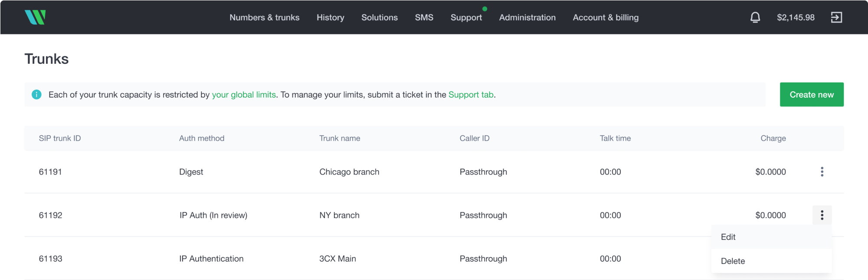Click talk time 00:00 in row 61193
The height and width of the screenshot is (280, 868).
610,259
